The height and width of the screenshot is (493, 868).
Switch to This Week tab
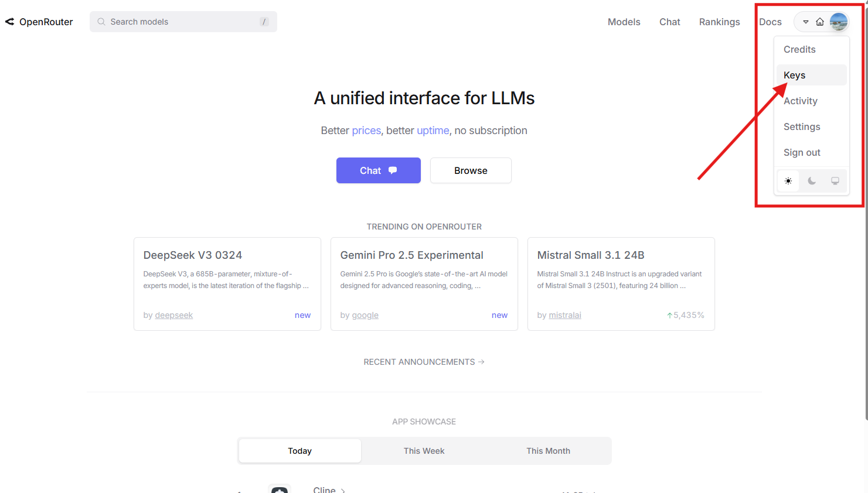click(x=424, y=451)
